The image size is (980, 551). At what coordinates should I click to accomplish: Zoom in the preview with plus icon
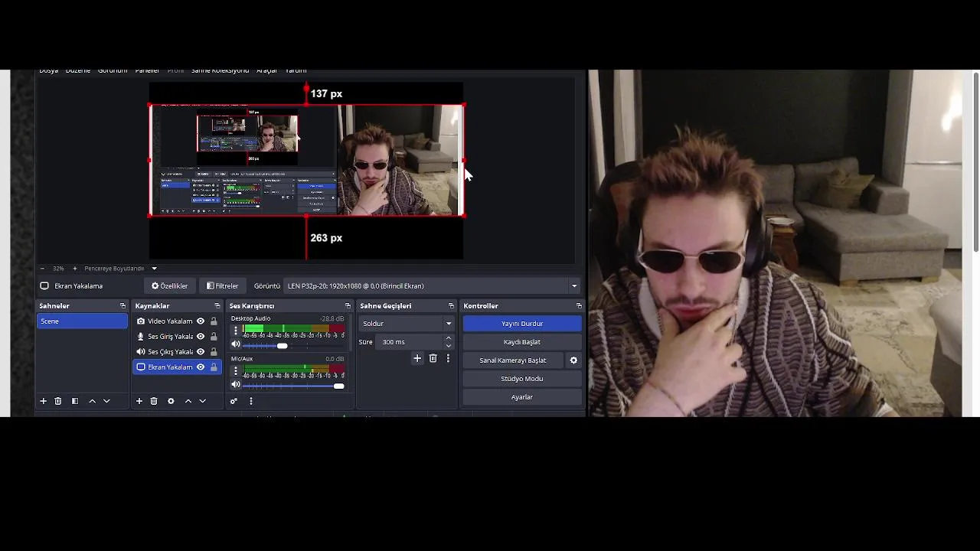click(x=74, y=269)
